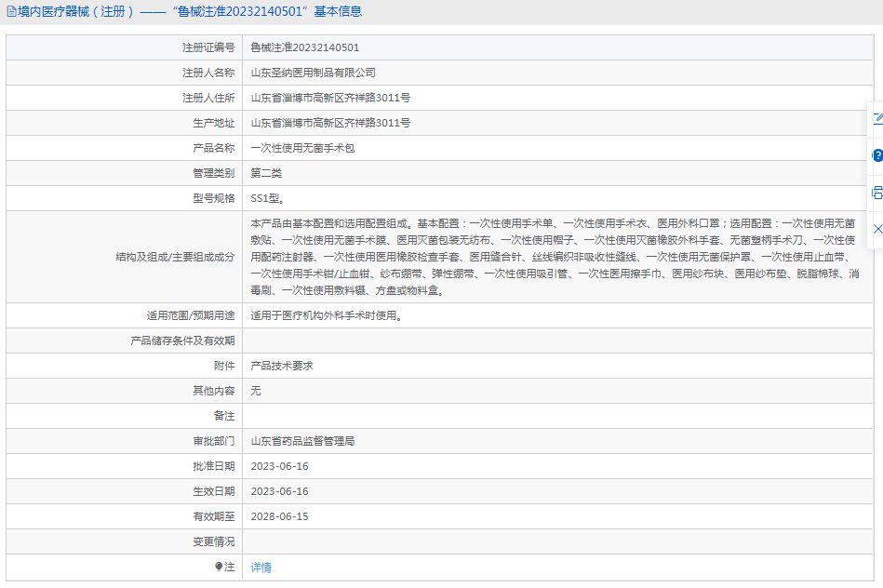This screenshot has height=588, width=883.
Task: Click the 产品名称 row label
Action: point(213,148)
